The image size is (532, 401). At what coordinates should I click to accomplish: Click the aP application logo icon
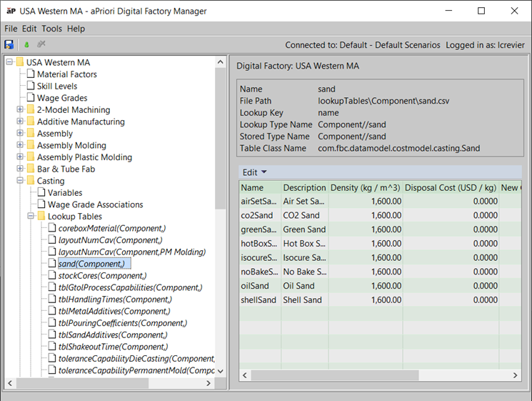[11, 11]
